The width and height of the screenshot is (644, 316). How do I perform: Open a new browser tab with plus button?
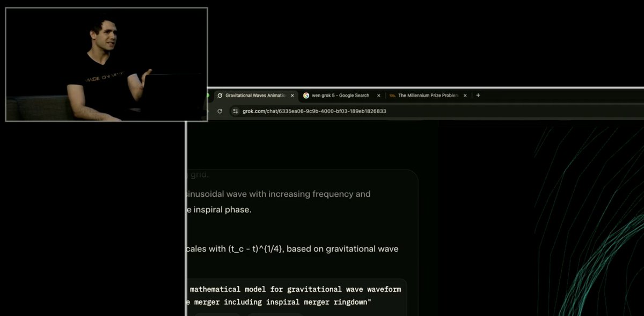click(x=478, y=95)
